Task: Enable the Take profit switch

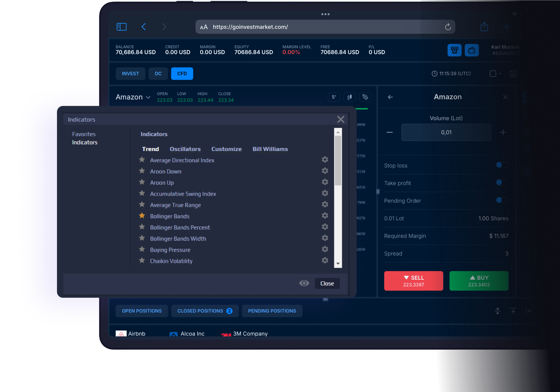Action: tap(502, 183)
